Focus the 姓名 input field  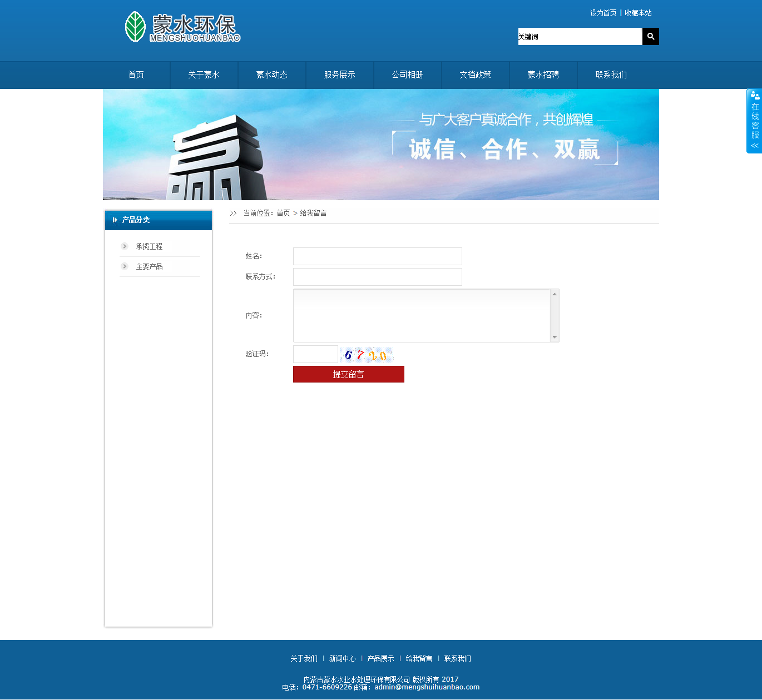(377, 256)
